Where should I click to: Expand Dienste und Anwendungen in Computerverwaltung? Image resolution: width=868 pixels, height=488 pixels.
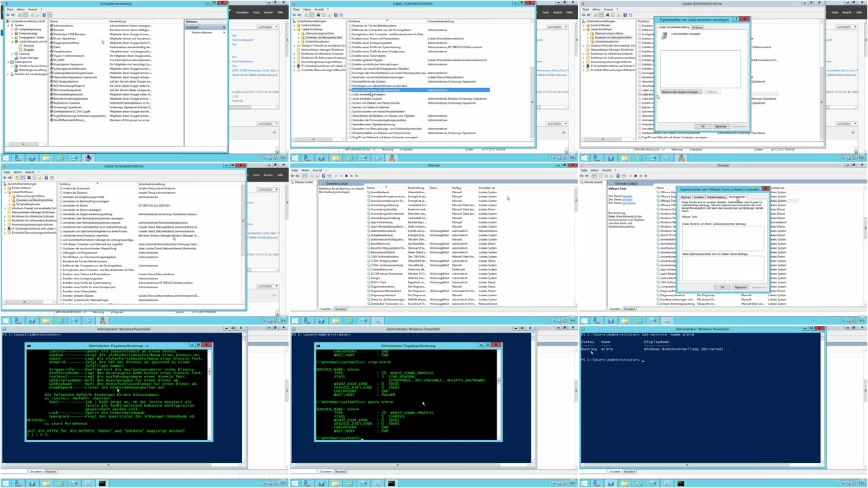click(7, 74)
